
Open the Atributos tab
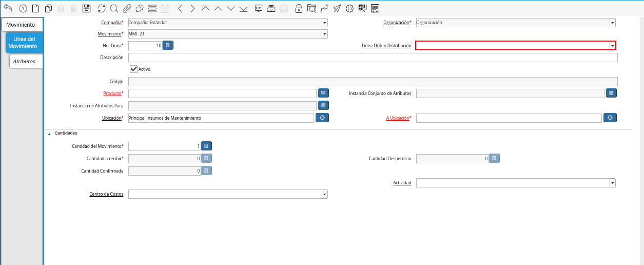point(24,61)
